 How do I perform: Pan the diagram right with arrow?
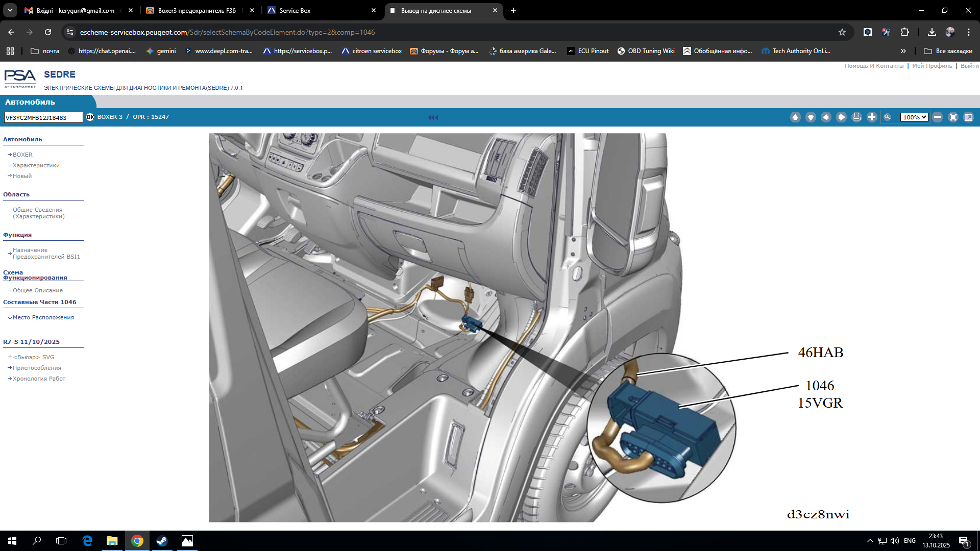pyautogui.click(x=841, y=117)
